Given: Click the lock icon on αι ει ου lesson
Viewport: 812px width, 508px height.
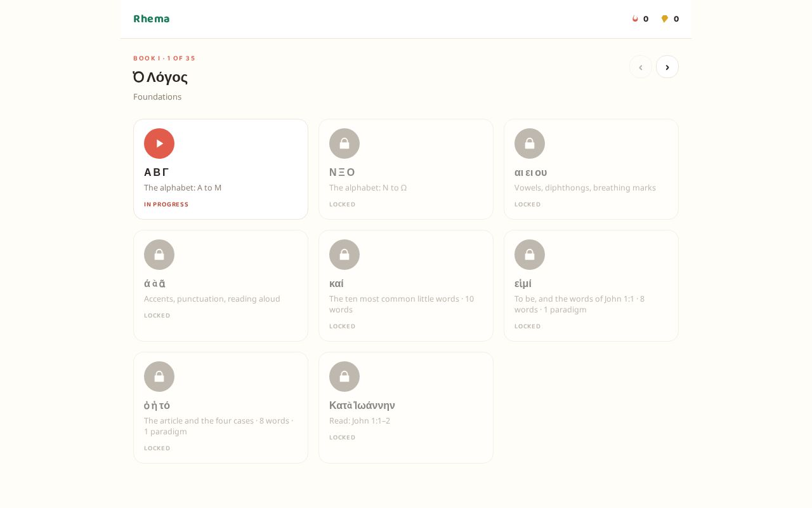Looking at the screenshot, I should click(x=530, y=144).
